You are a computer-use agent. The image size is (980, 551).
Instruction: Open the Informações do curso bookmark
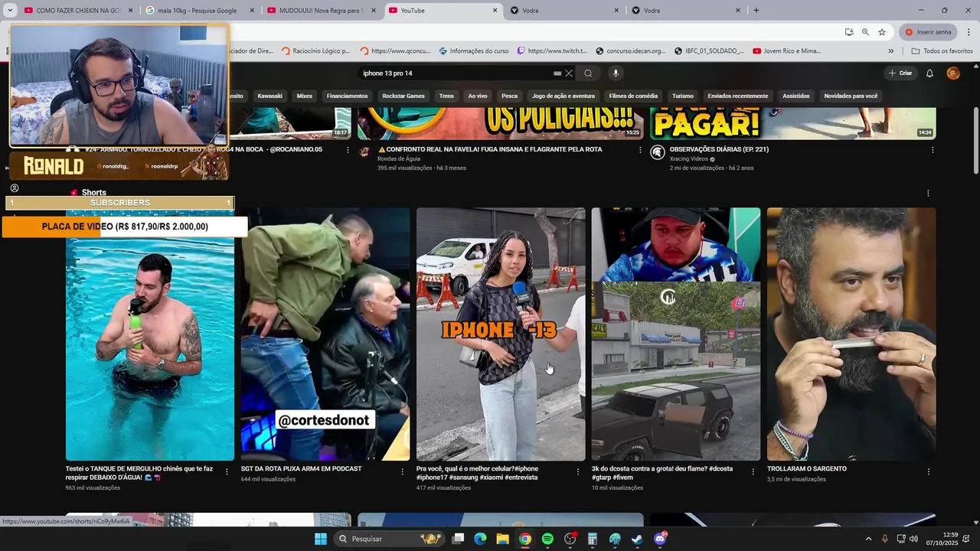tap(473, 51)
